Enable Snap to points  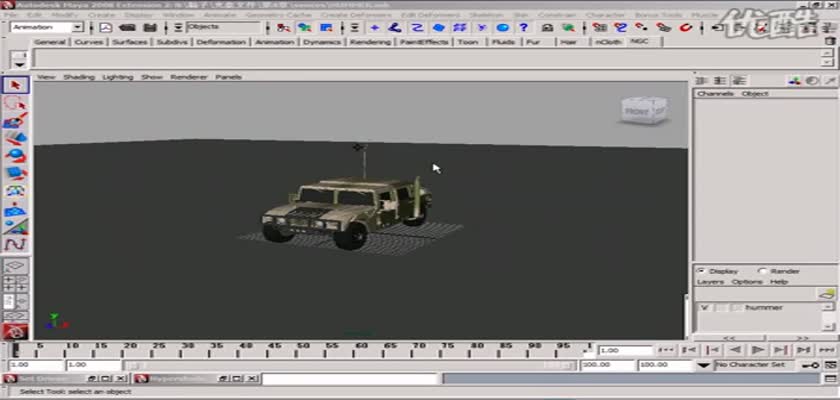(x=642, y=27)
